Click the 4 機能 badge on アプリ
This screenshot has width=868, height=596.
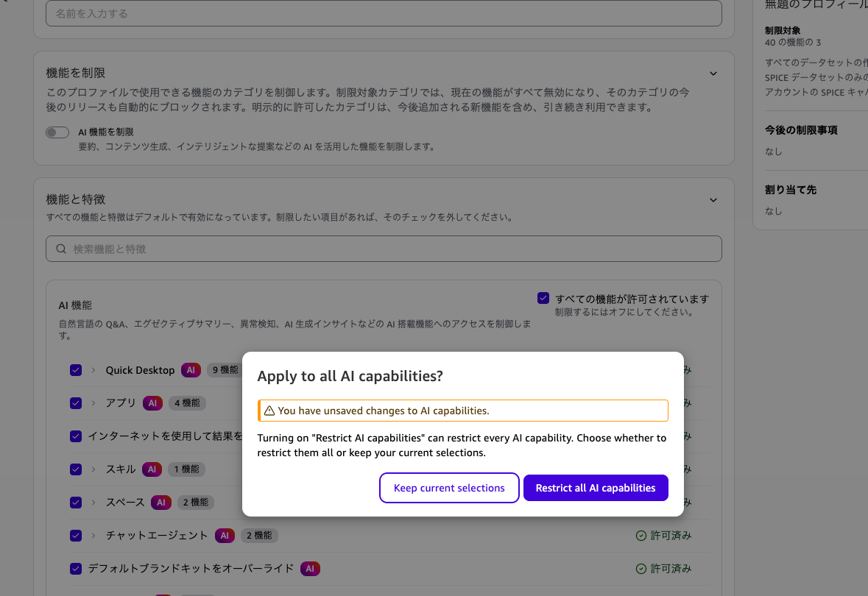tap(187, 403)
